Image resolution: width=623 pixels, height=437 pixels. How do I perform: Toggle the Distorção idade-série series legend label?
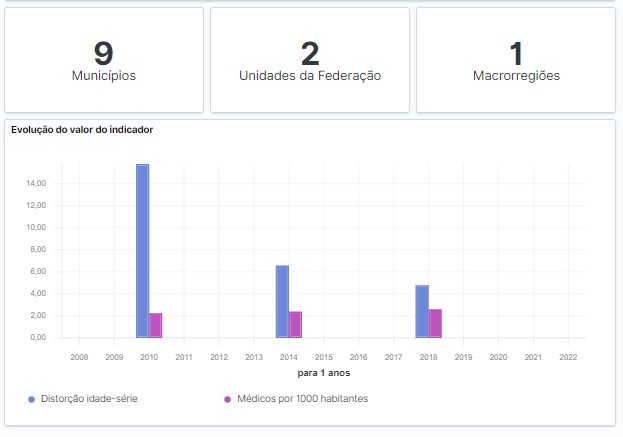89,399
